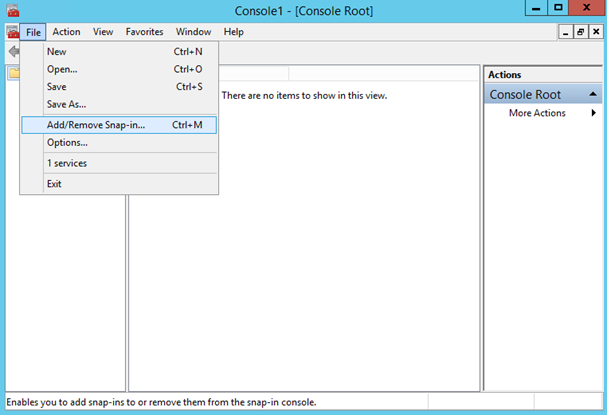Open the Action menu
607x415 pixels.
pos(66,32)
